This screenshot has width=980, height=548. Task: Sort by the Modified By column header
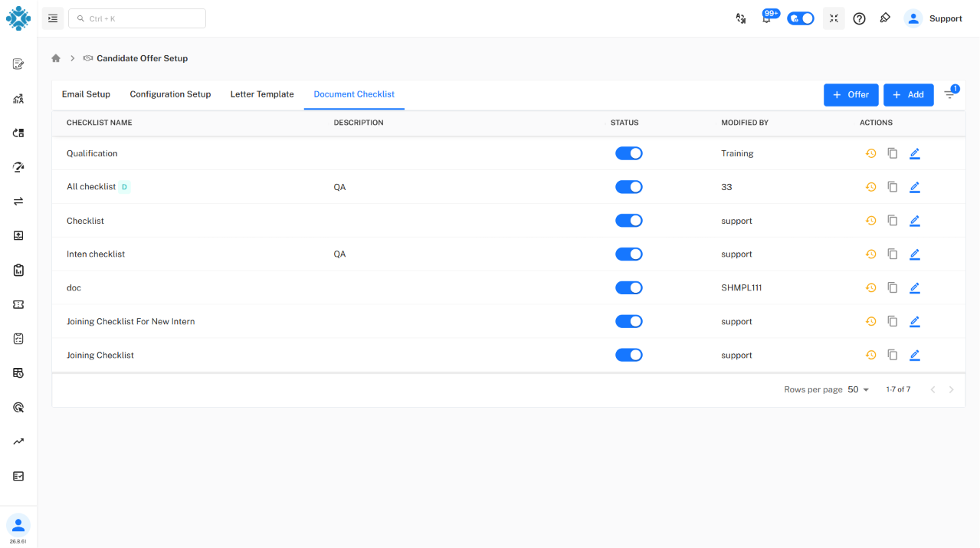[x=745, y=123]
